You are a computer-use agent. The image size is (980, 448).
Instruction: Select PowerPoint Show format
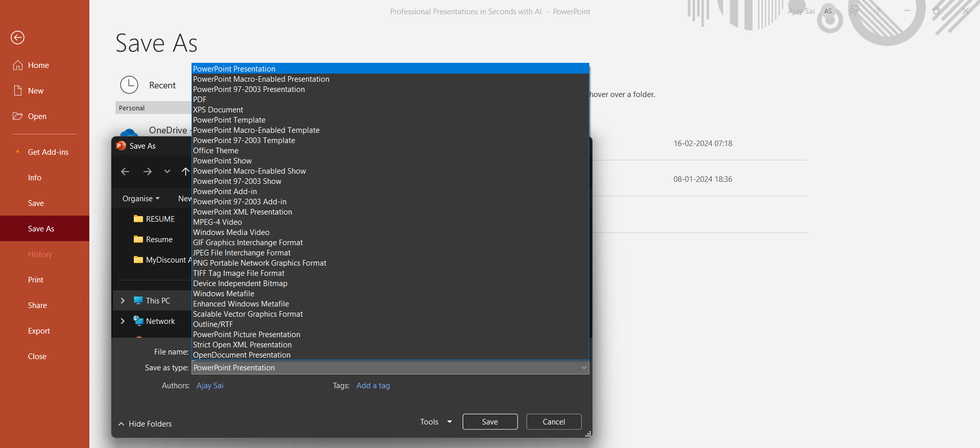[x=390, y=161]
